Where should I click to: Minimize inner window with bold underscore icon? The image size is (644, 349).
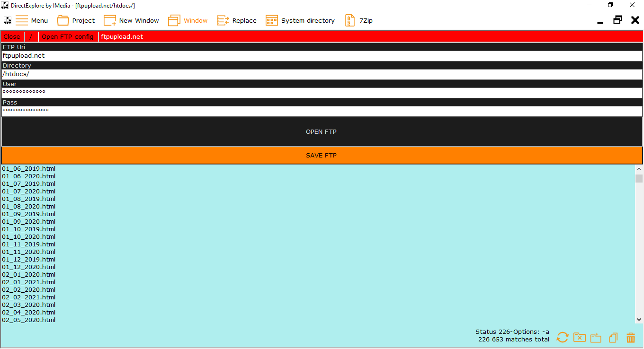tap(600, 22)
